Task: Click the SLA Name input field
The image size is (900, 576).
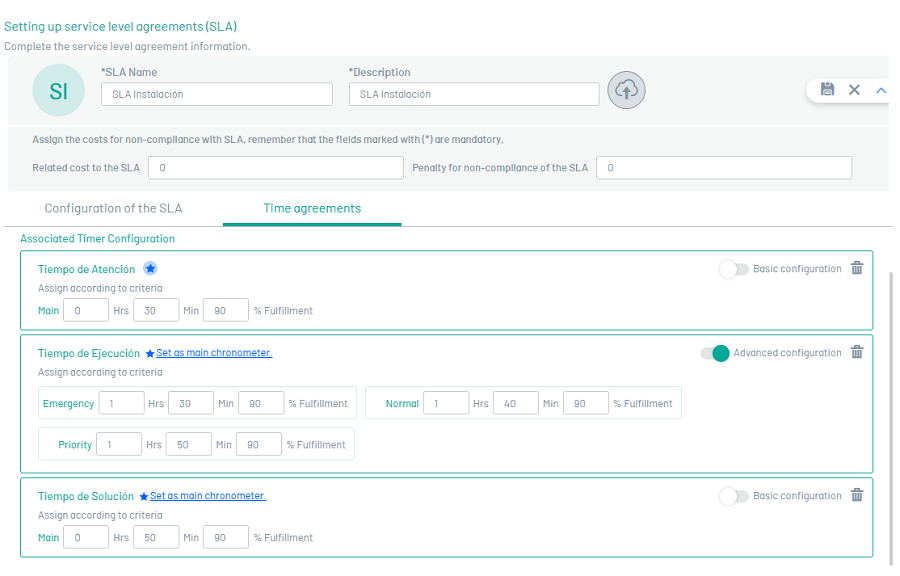Action: coord(216,94)
